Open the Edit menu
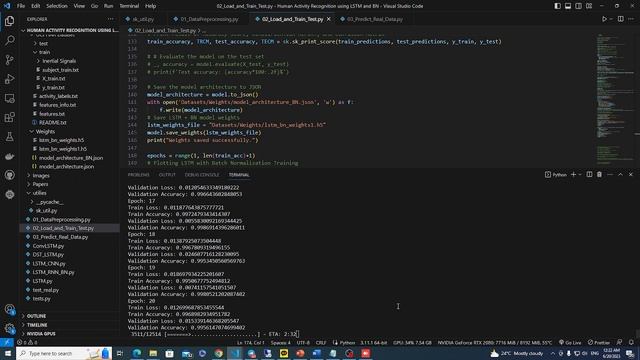 (36, 6)
